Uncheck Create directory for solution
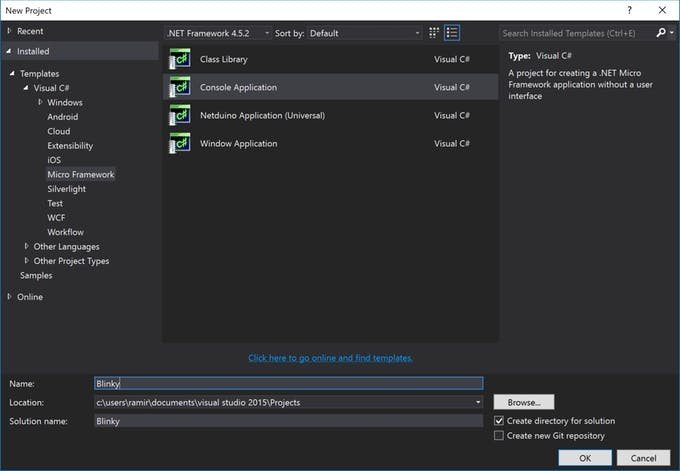Viewport: 680px width, 471px height. tap(500, 421)
